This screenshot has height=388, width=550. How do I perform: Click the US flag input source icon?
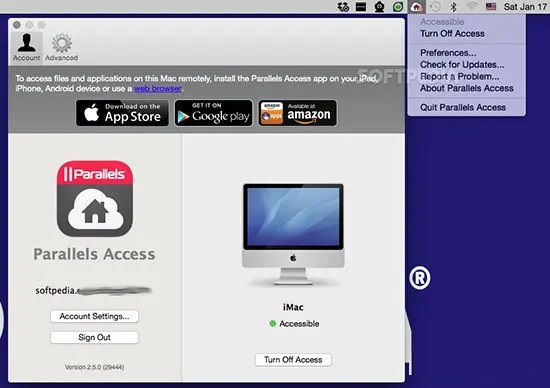tap(491, 7)
